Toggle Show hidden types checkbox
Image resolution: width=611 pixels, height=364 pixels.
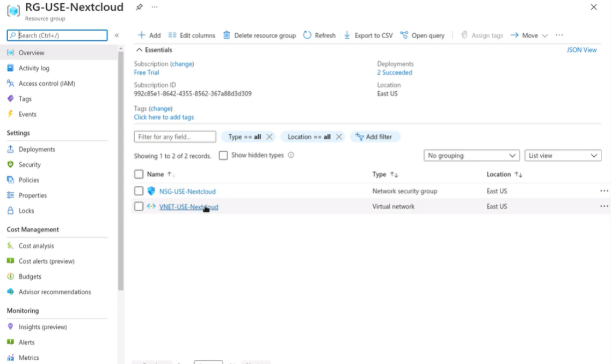[223, 156]
